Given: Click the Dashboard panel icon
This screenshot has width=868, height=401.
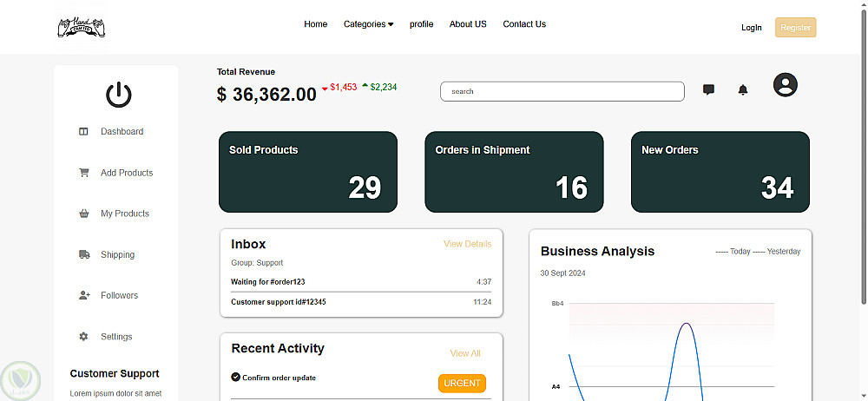Looking at the screenshot, I should (x=84, y=132).
